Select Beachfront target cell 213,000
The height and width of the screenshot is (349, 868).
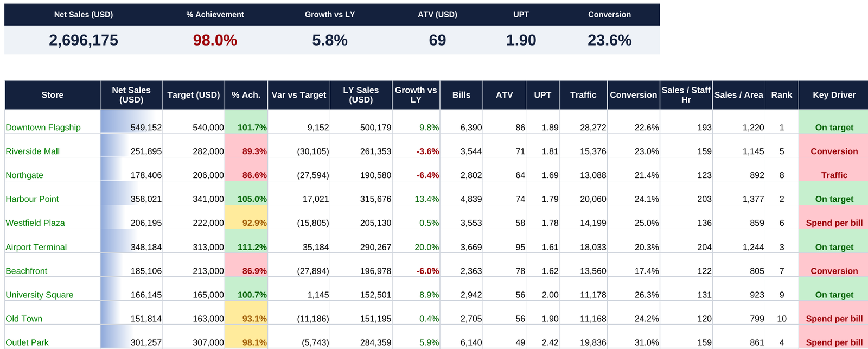pos(194,265)
